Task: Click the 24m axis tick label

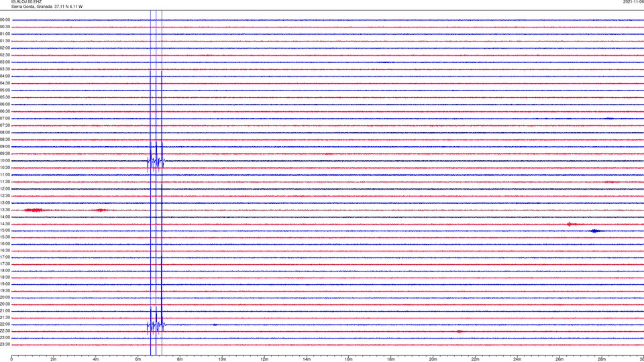Action: [x=517, y=359]
